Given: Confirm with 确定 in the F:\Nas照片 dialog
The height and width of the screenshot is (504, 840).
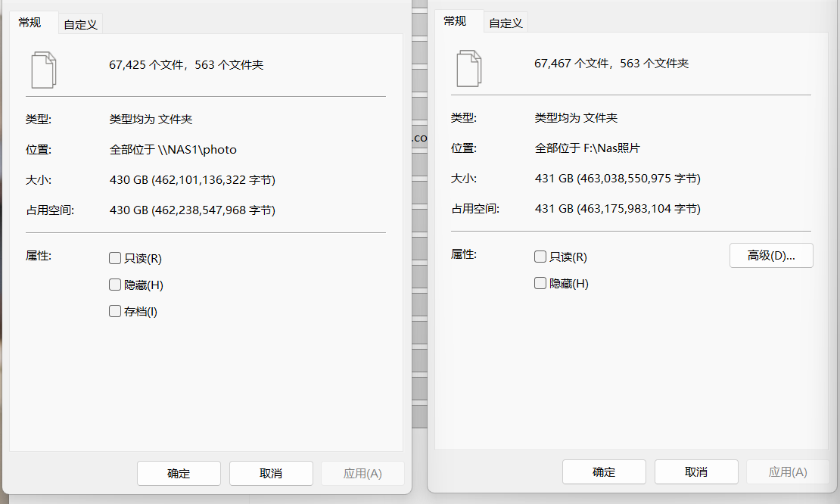Looking at the screenshot, I should [x=604, y=472].
